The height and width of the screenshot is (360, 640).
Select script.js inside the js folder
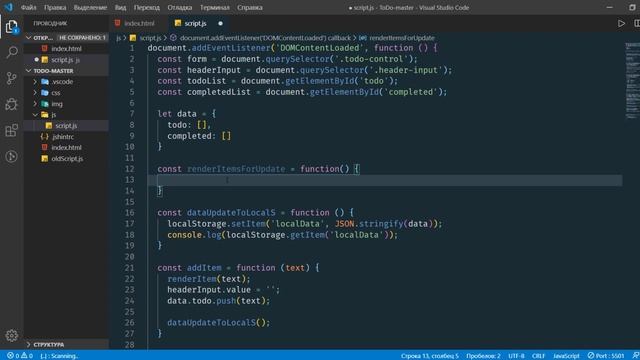point(66,126)
